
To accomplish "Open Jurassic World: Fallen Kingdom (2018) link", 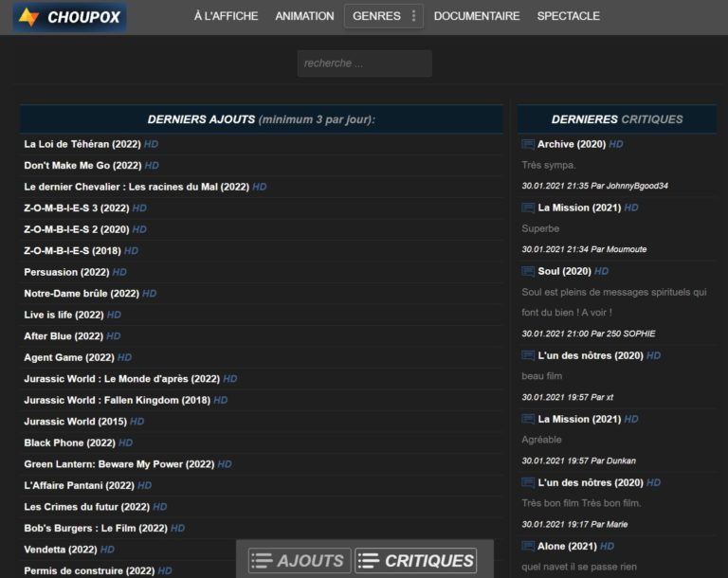I will point(117,400).
